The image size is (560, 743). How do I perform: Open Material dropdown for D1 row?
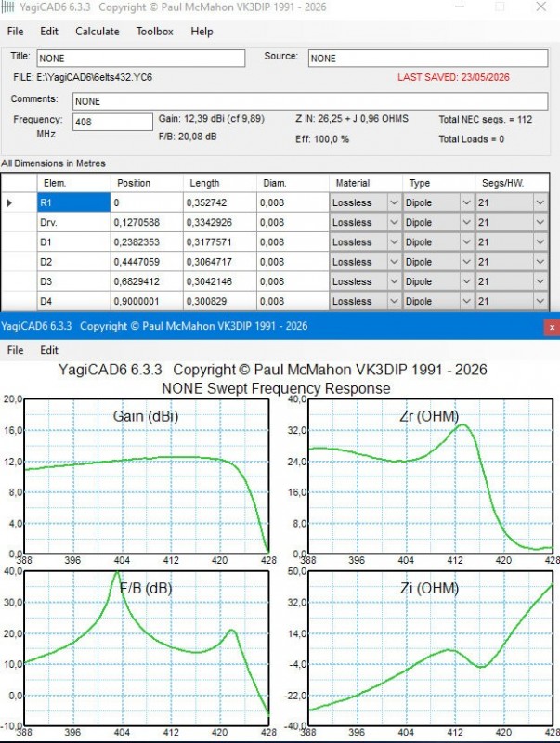[x=394, y=242]
